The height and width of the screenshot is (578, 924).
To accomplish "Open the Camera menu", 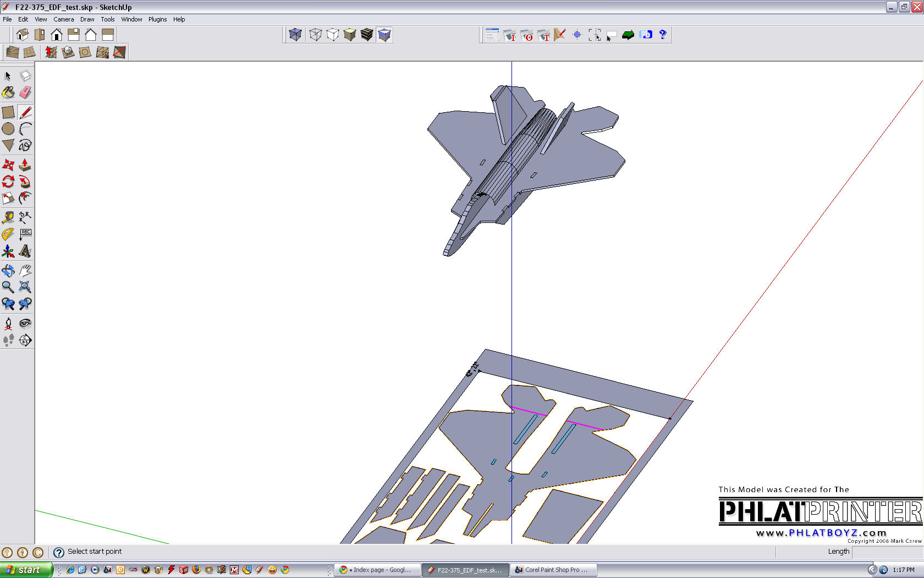I will pyautogui.click(x=63, y=19).
